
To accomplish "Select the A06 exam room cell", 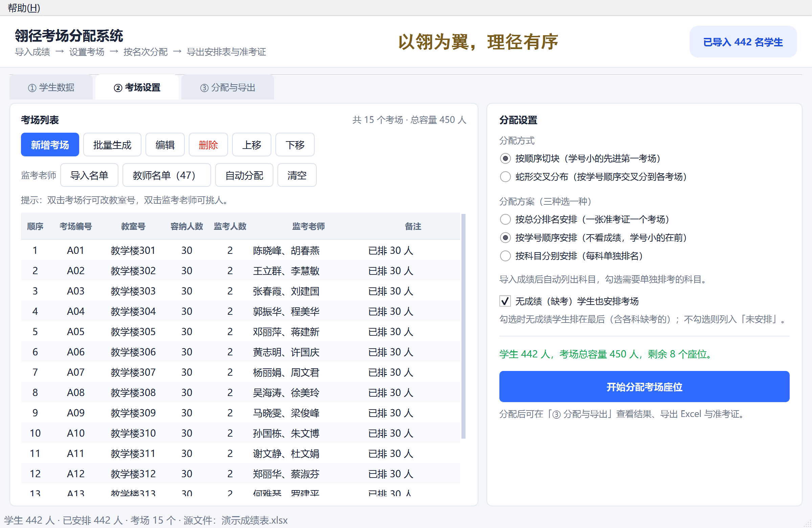I will [x=76, y=352].
